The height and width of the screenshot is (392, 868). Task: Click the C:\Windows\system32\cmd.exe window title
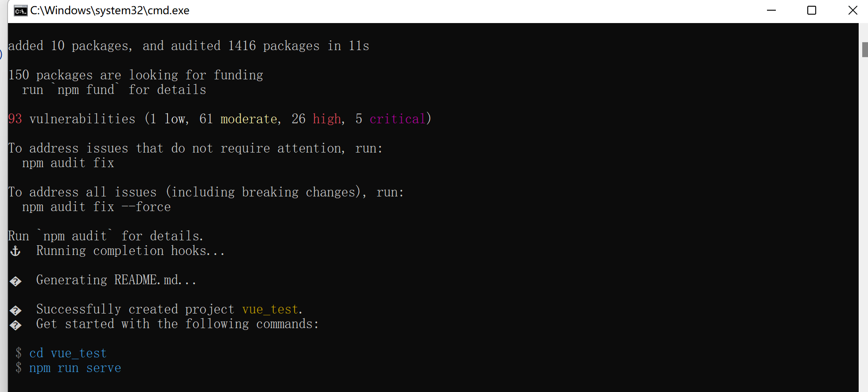coord(110,11)
